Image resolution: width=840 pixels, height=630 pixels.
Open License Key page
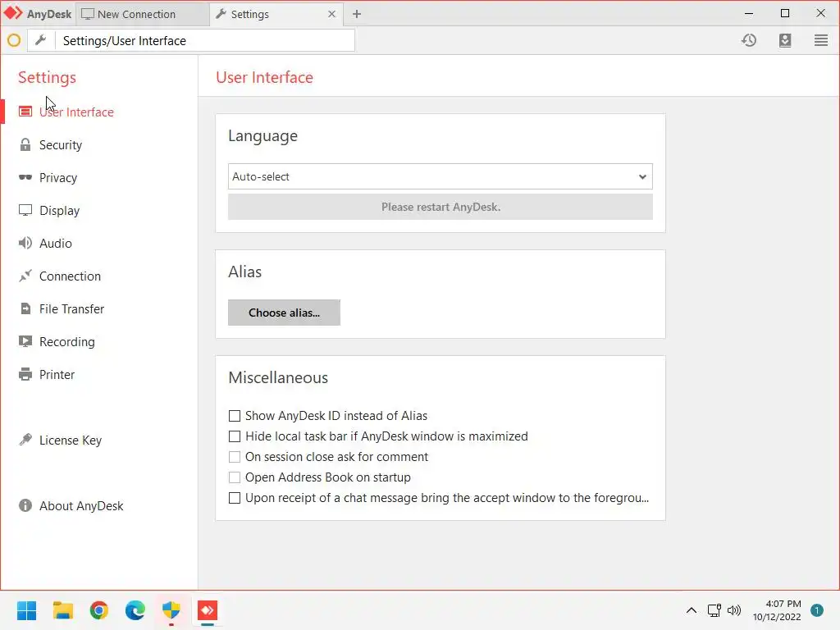71,440
